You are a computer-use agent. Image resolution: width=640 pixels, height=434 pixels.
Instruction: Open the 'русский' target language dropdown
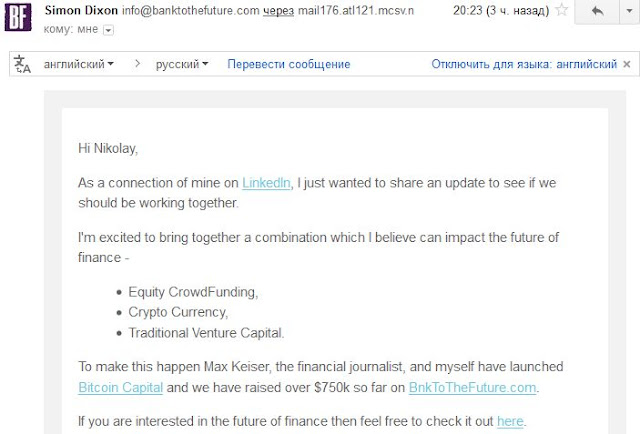[x=182, y=64]
